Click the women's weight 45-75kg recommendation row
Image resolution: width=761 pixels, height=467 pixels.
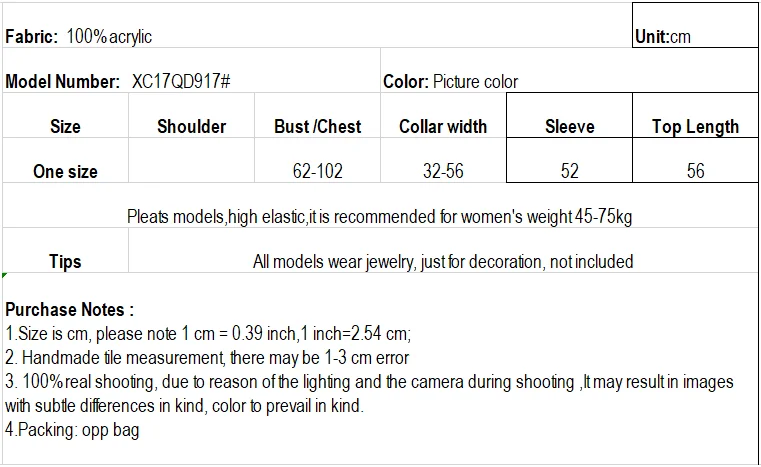click(380, 205)
